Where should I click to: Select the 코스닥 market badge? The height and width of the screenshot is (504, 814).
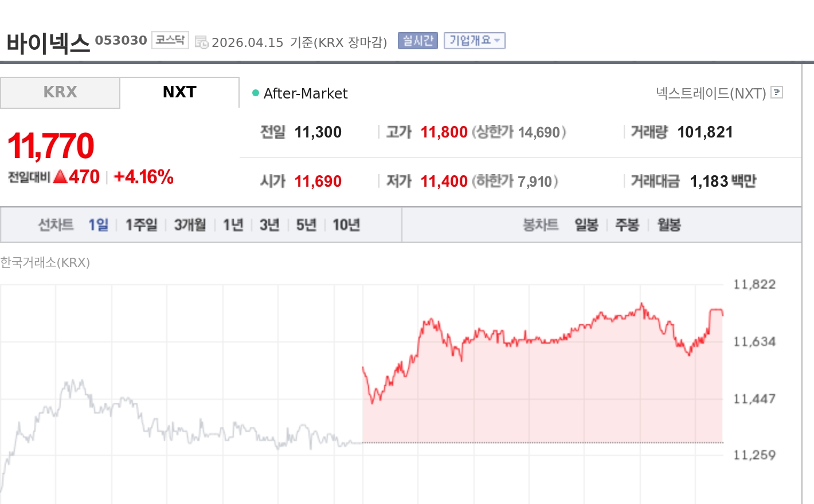170,40
